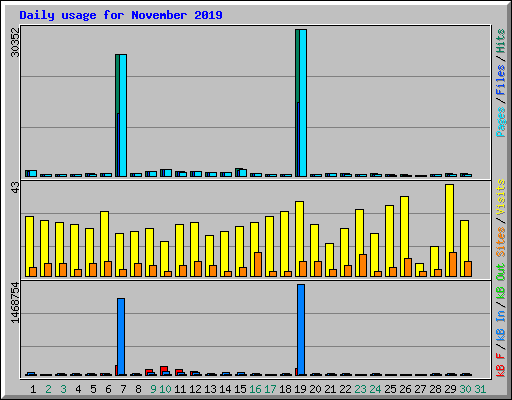512x400 pixels.
Task: Click the day 8 label on the x-axis
Action: [138, 389]
